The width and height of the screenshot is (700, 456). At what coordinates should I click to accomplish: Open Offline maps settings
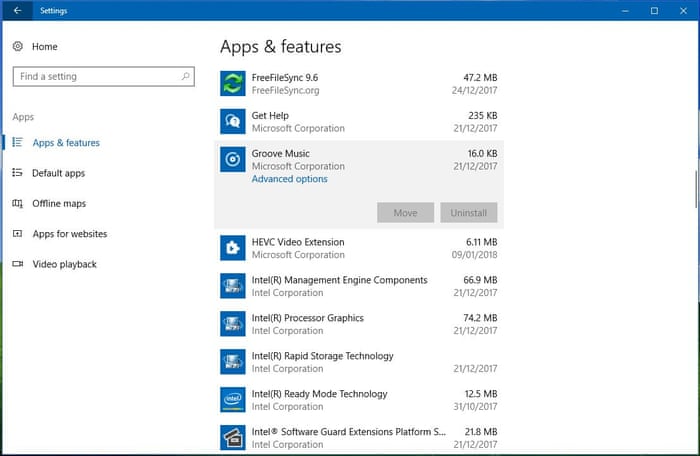click(59, 204)
